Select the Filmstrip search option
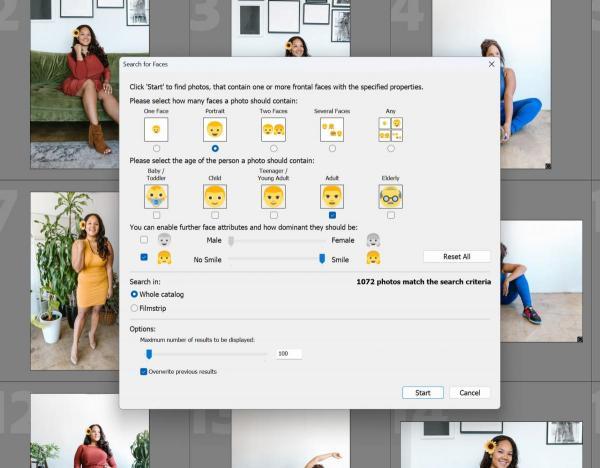The height and width of the screenshot is (468, 600). (x=135, y=308)
